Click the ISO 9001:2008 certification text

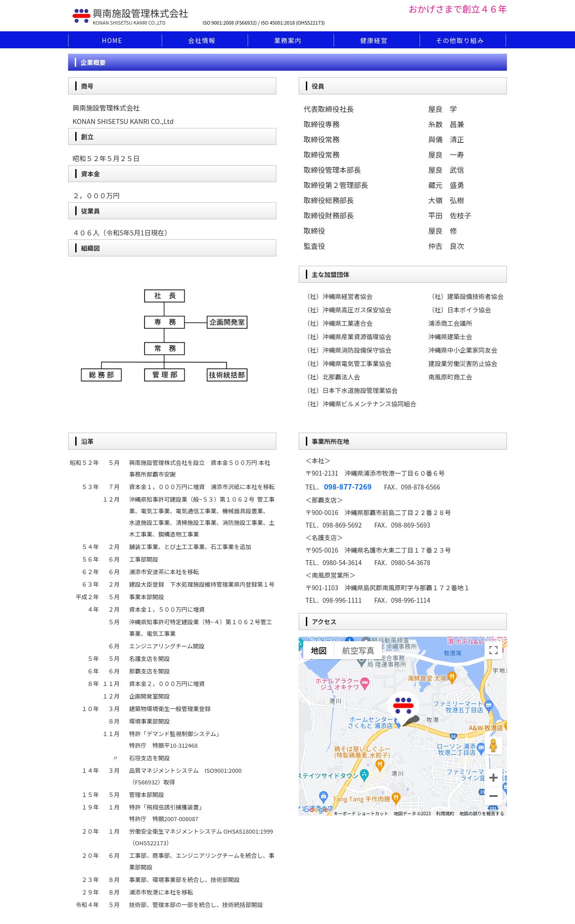click(x=263, y=23)
